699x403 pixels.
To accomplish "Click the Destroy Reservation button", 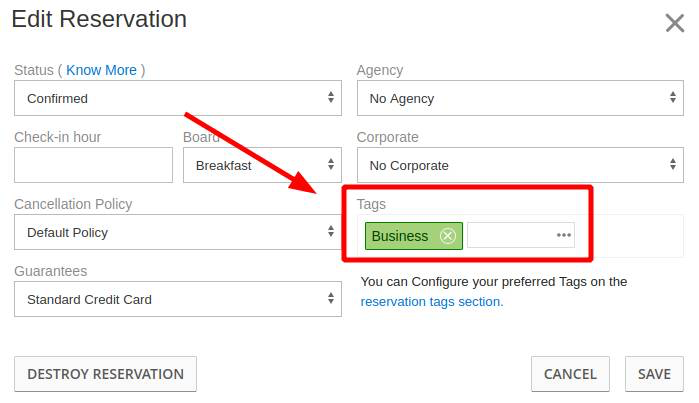I will tap(105, 374).
